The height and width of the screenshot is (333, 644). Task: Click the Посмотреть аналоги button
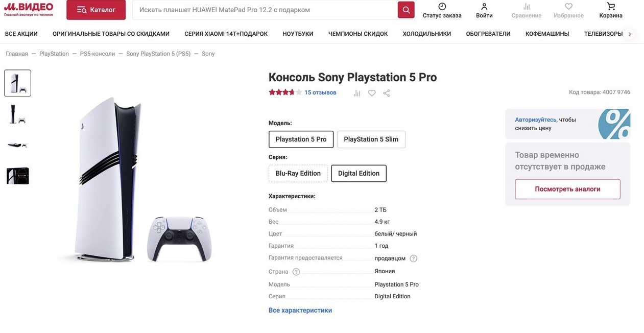[567, 189]
